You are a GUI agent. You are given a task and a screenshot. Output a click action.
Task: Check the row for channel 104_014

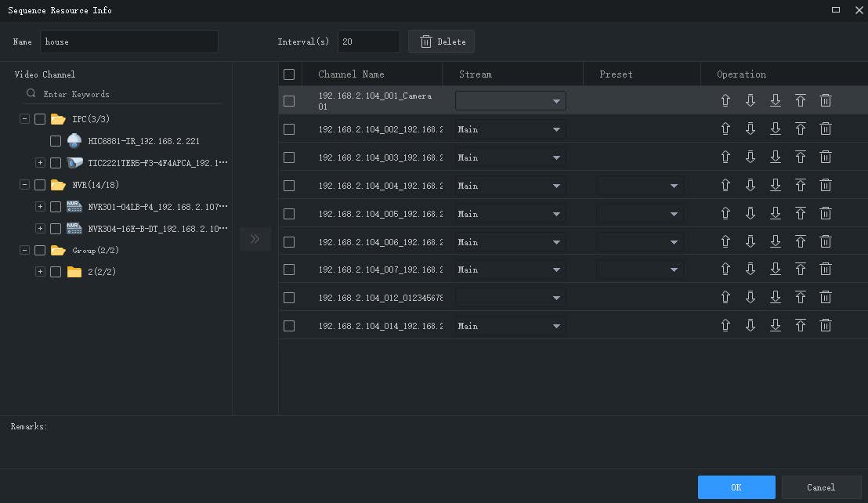(289, 326)
